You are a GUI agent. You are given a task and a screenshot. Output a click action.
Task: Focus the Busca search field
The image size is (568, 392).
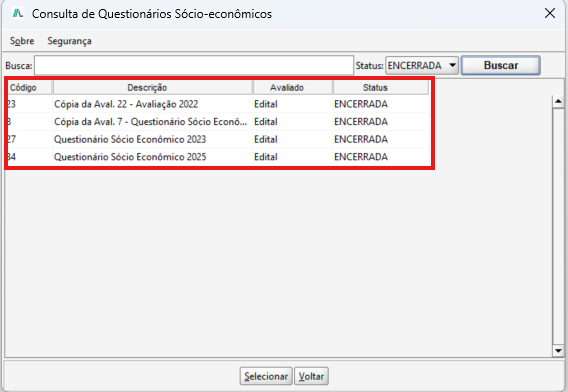pyautogui.click(x=194, y=66)
